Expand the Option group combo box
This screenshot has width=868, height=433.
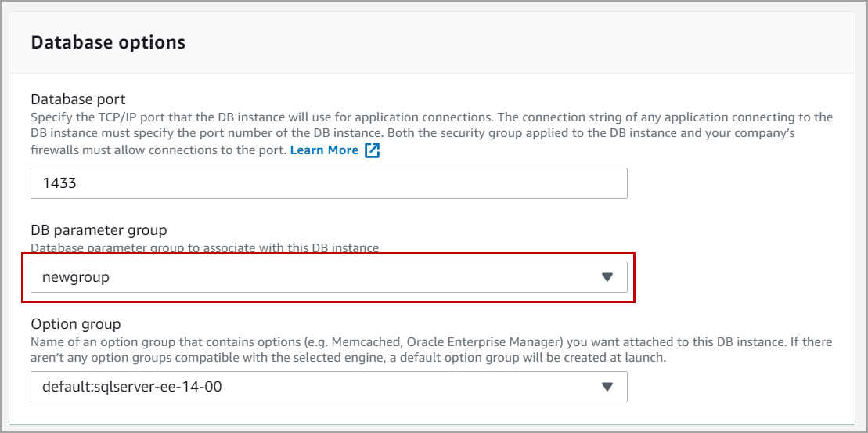click(x=329, y=387)
